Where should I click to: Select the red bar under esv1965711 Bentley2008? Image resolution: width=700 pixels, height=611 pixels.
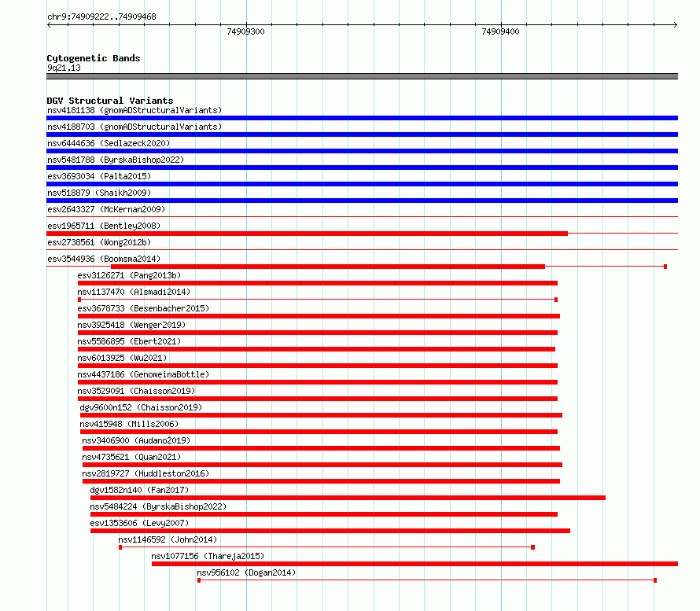tap(308, 234)
